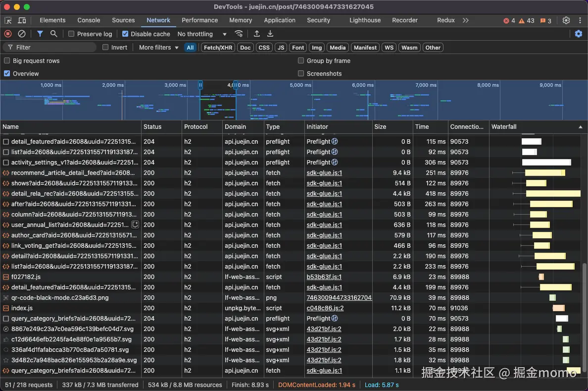The height and width of the screenshot is (391, 588).
Task: Show more DevTools tabs chevron
Action: pyautogui.click(x=465, y=20)
